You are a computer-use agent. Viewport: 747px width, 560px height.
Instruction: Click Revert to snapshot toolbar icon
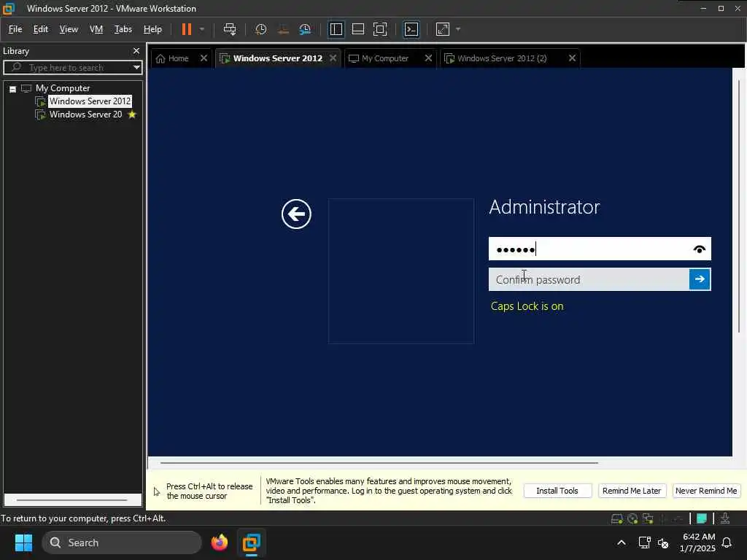pyautogui.click(x=283, y=29)
